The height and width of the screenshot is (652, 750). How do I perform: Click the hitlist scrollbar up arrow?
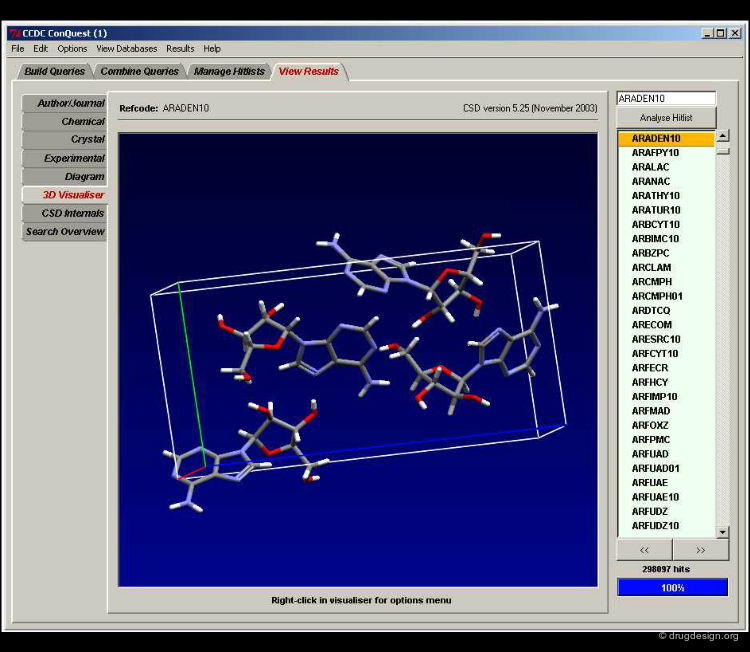[723, 136]
